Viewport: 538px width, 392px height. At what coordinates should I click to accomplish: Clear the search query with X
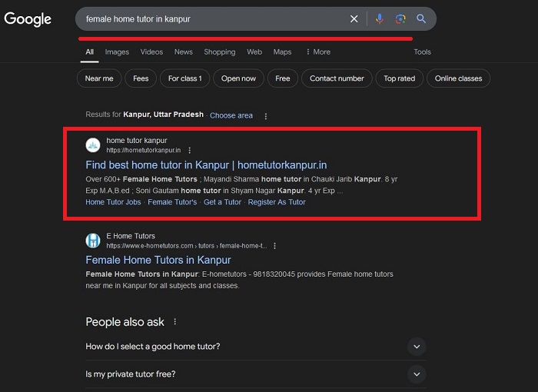354,19
